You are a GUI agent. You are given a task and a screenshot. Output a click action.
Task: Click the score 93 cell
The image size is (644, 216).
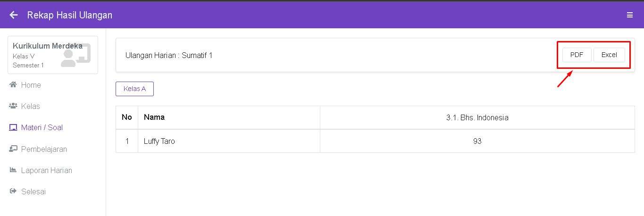(x=477, y=141)
